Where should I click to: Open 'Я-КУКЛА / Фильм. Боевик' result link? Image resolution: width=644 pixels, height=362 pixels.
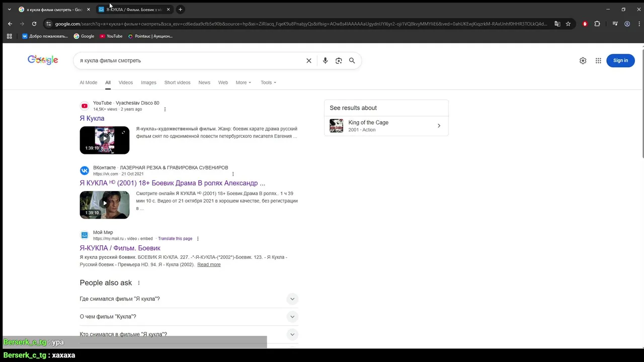tap(120, 248)
